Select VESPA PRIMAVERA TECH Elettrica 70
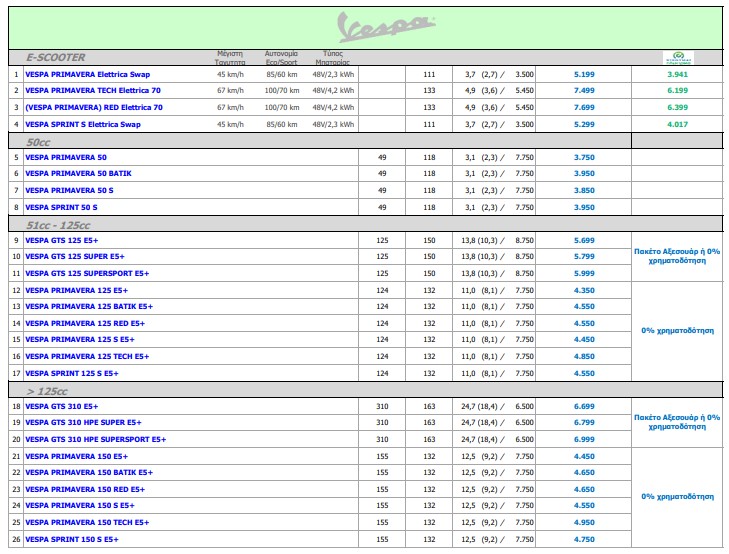Viewport: 729px width, 554px height. tap(93, 91)
